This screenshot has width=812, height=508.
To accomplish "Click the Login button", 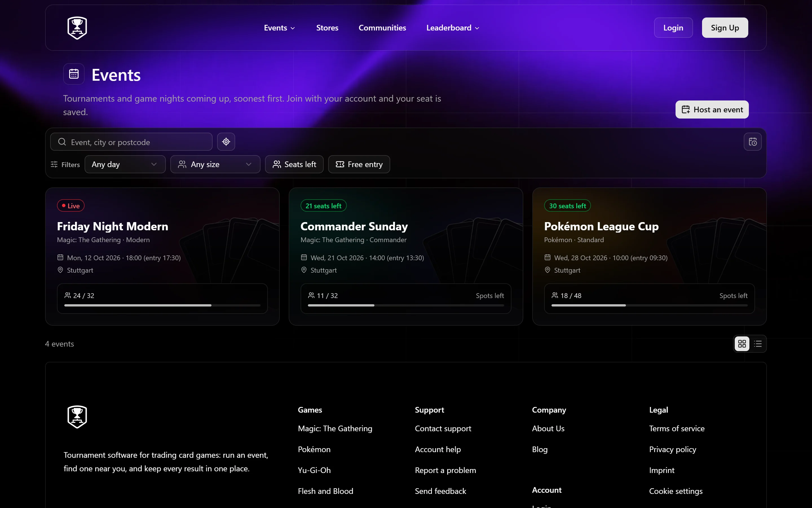I will pos(673,28).
